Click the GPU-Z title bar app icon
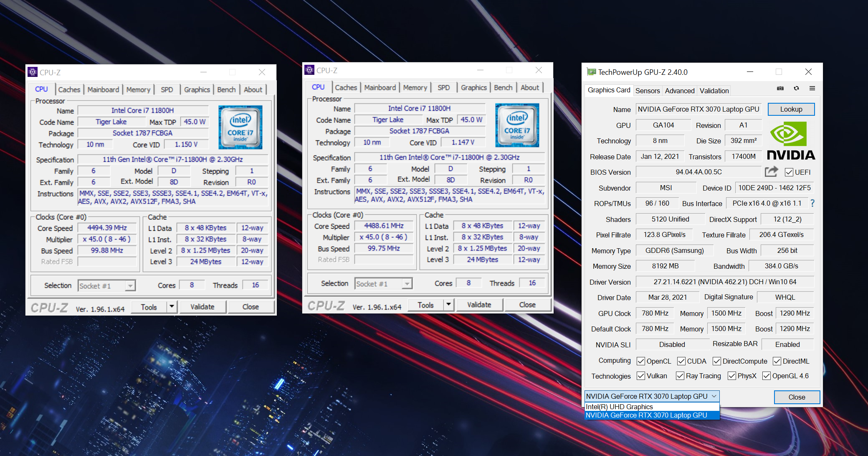The width and height of the screenshot is (868, 456). pyautogui.click(x=591, y=72)
